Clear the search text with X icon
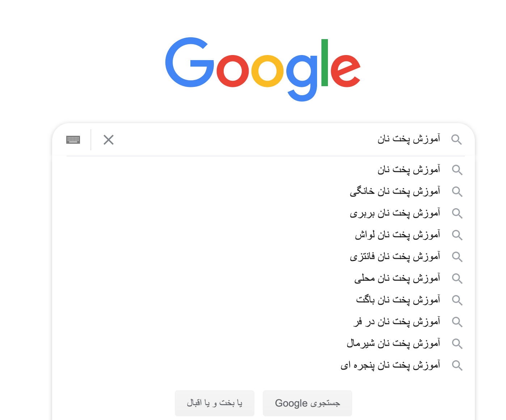 (x=109, y=140)
